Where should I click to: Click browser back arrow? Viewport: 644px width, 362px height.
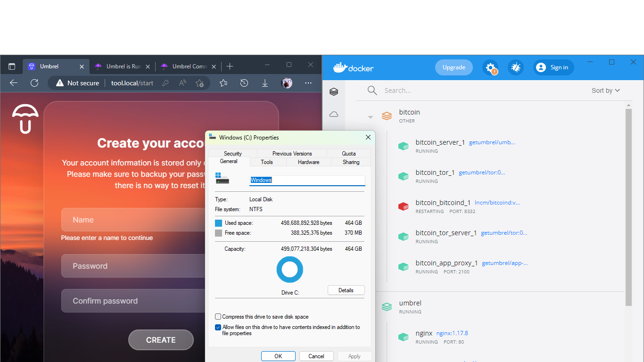[14, 83]
